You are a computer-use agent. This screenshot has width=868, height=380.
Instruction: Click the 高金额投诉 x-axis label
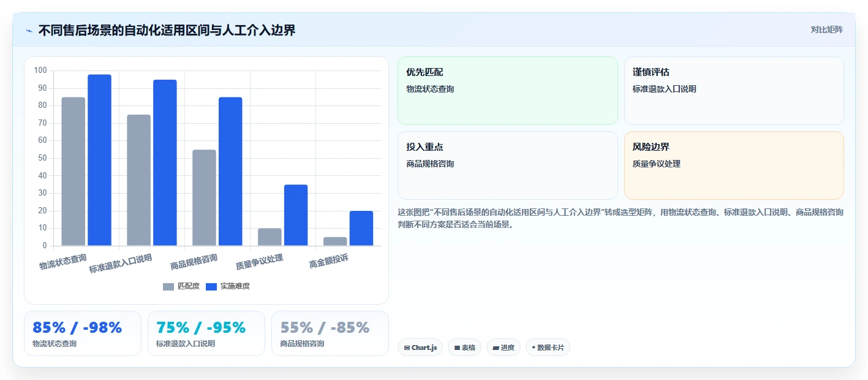tap(329, 260)
